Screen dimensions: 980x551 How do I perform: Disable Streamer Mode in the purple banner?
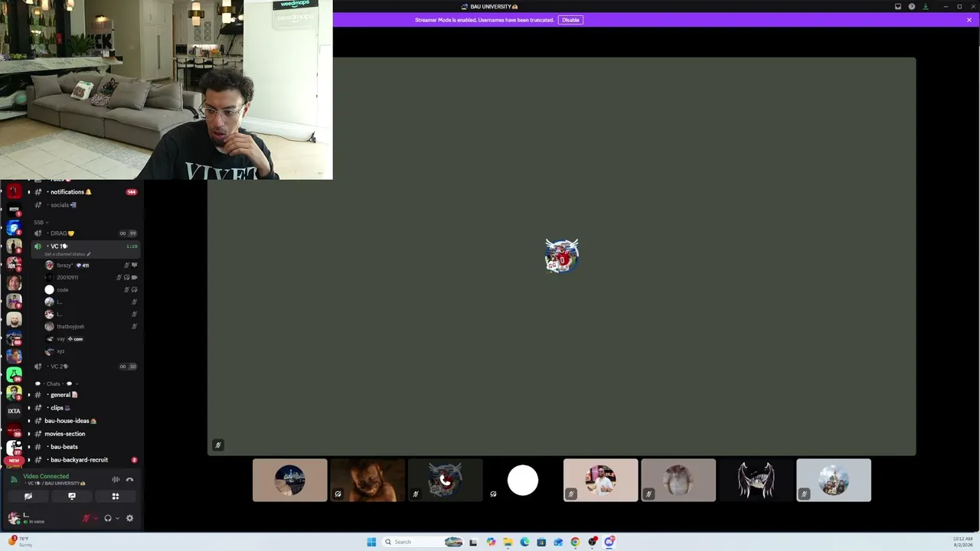[570, 20]
